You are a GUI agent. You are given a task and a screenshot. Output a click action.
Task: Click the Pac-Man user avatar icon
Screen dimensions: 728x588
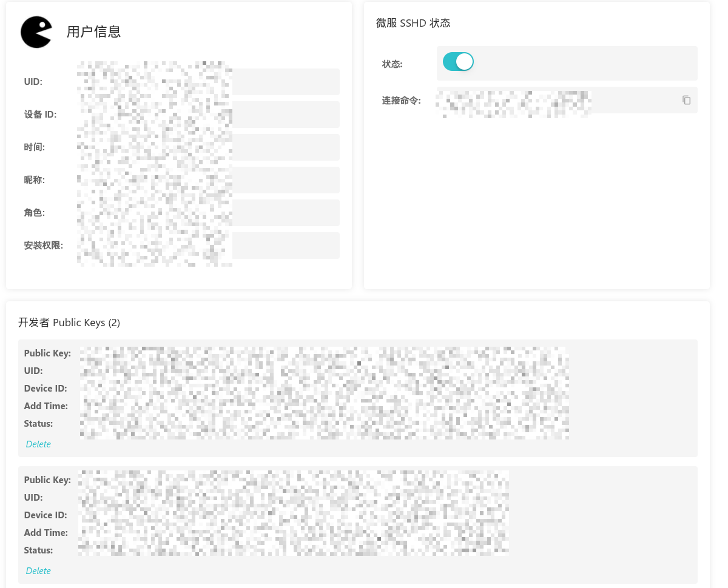(36, 32)
